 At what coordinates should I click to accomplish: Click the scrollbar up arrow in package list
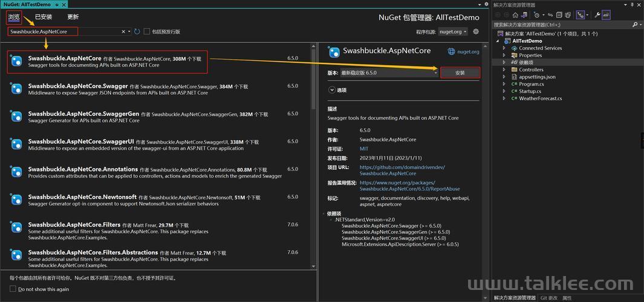314,45
